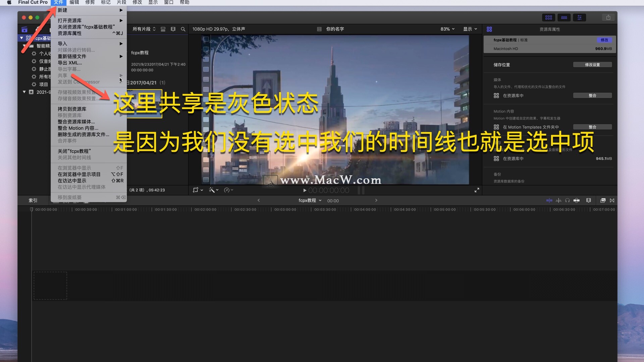This screenshot has width=644, height=362.
Task: Open clip appearance filmstrip icon in browser
Action: pyautogui.click(x=173, y=29)
